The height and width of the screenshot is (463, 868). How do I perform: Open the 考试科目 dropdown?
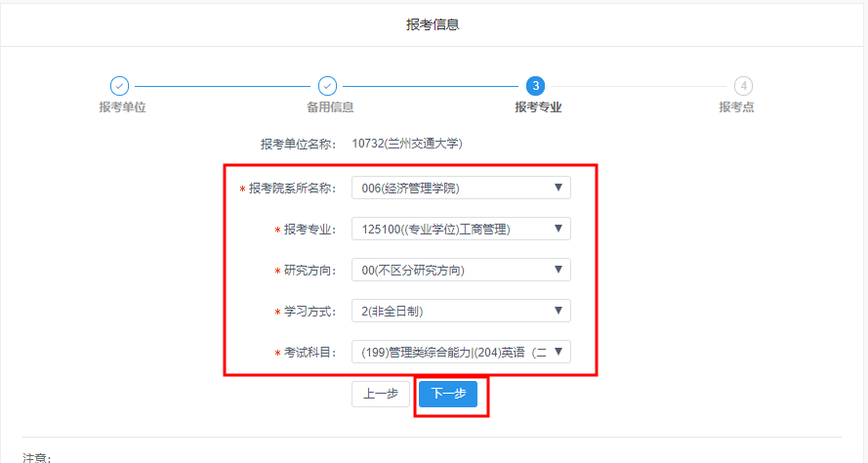tap(461, 352)
